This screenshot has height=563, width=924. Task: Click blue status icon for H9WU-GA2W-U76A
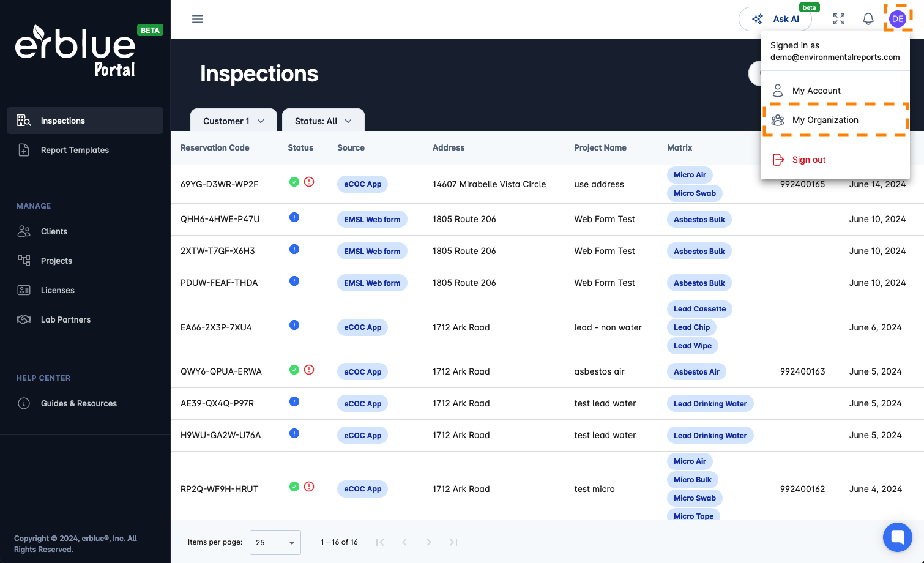(x=294, y=433)
